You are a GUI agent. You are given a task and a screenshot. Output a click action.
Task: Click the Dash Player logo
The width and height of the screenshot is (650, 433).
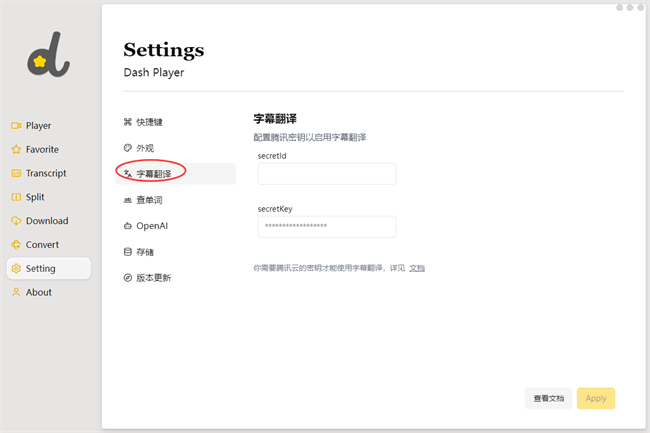coord(49,54)
